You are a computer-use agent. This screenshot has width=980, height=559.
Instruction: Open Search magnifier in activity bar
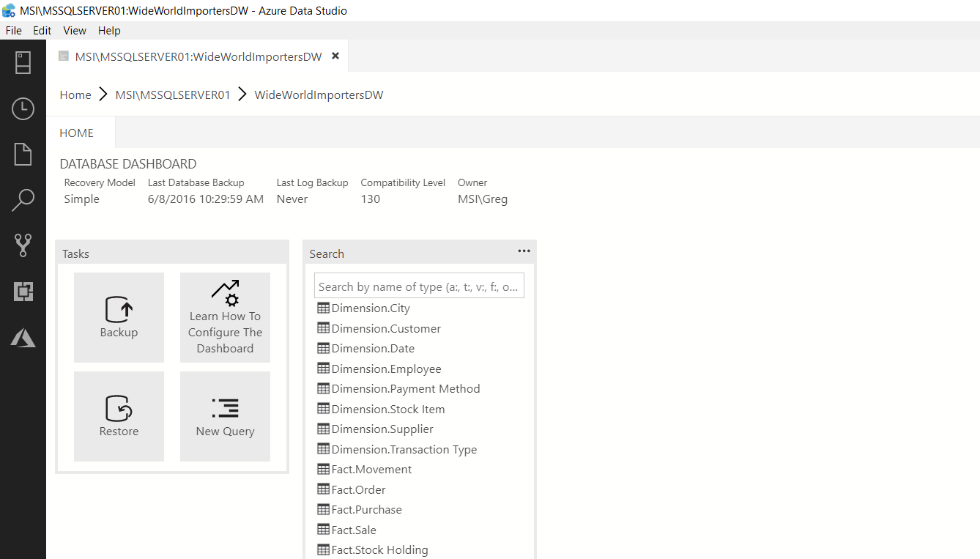[x=23, y=200]
